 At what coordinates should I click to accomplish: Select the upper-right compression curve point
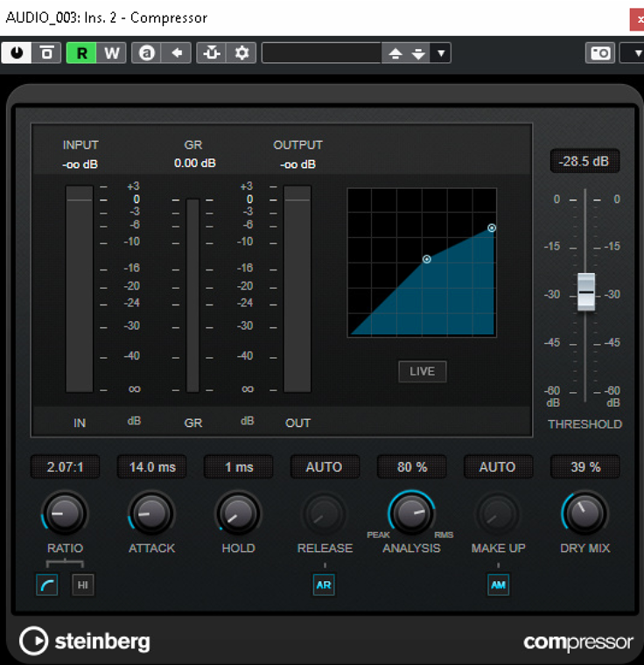point(491,228)
